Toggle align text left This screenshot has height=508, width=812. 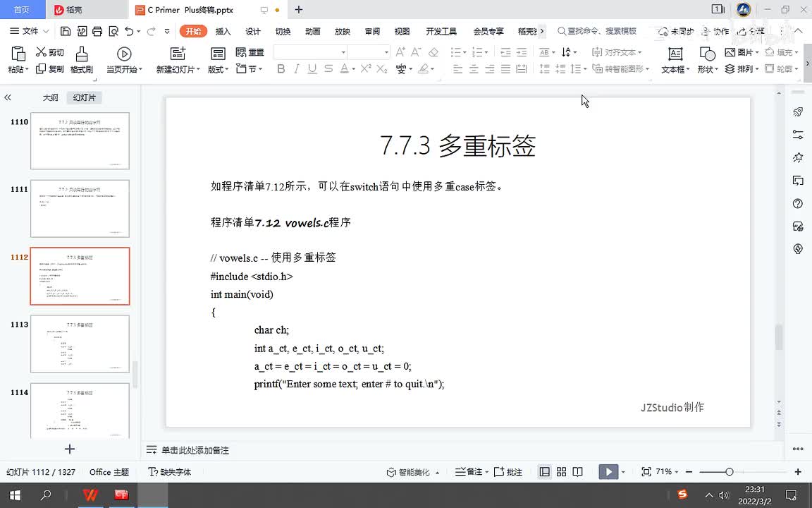tap(457, 68)
